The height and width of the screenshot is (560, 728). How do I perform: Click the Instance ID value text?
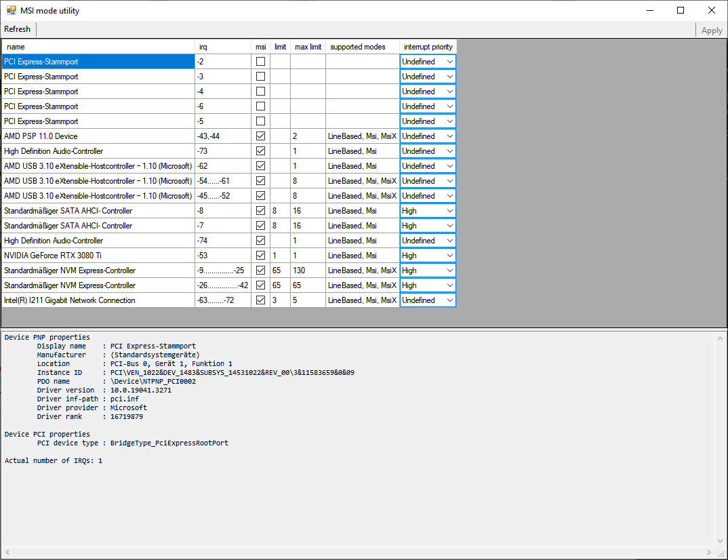pos(232,372)
